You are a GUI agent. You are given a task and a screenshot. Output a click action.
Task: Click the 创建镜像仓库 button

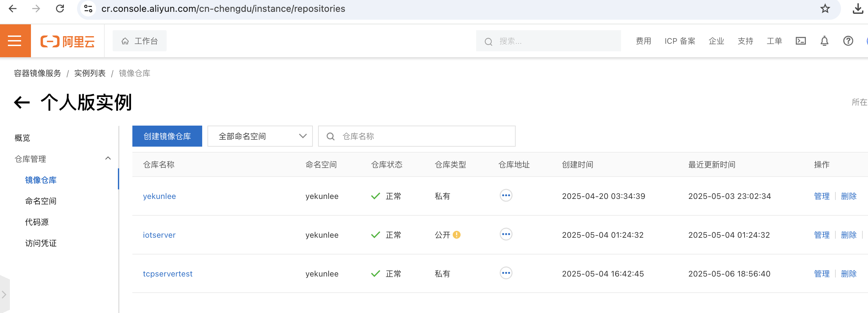click(167, 136)
